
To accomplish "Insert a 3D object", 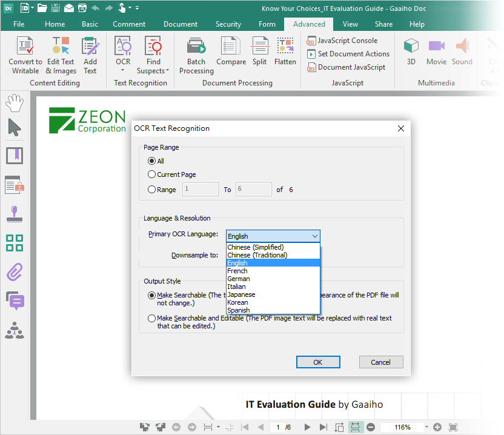I will click(411, 51).
